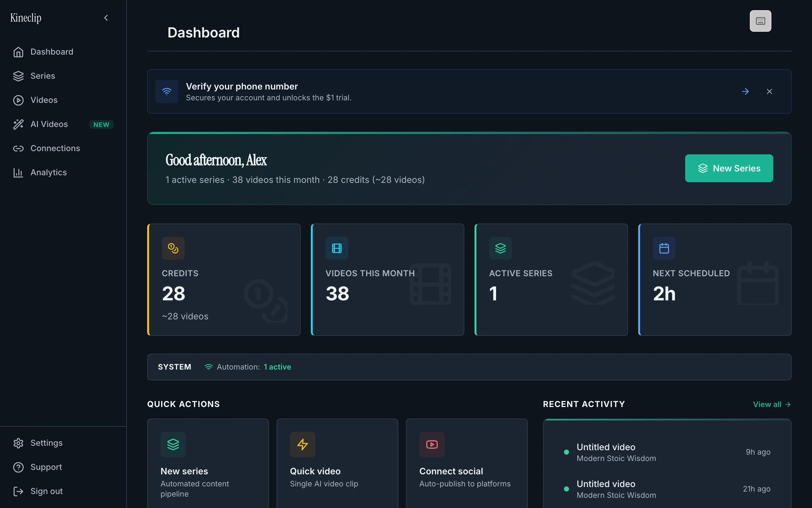Click the active series summary line

click(x=295, y=180)
